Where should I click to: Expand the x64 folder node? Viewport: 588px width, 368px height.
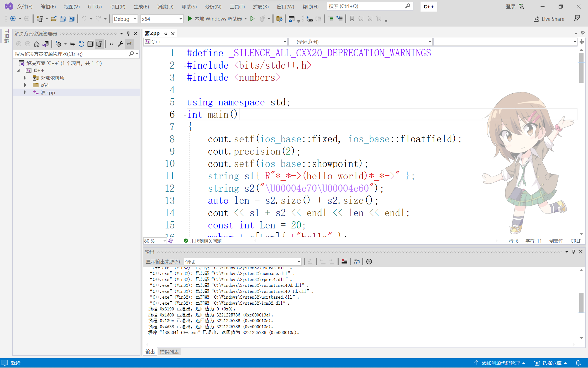25,85
